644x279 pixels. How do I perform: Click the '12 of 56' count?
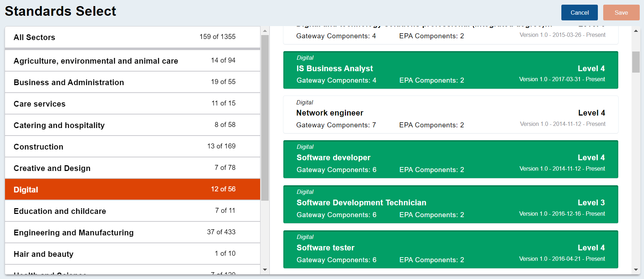223,189
